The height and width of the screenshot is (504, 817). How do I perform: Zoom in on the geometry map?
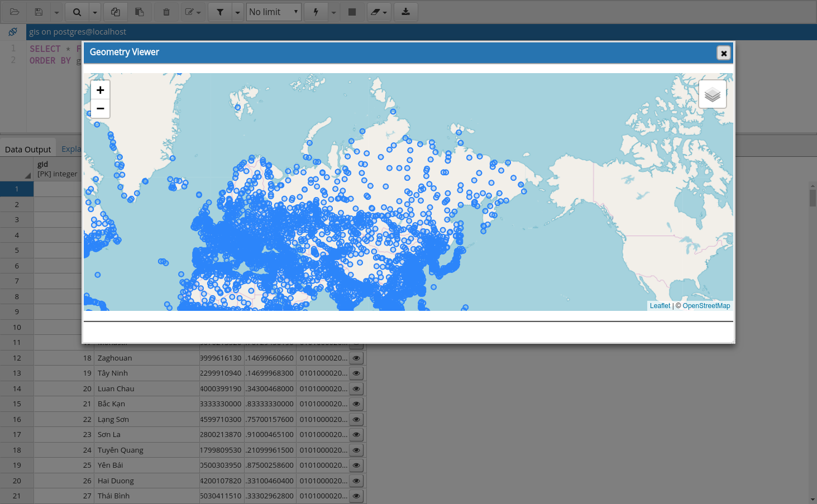coord(101,90)
